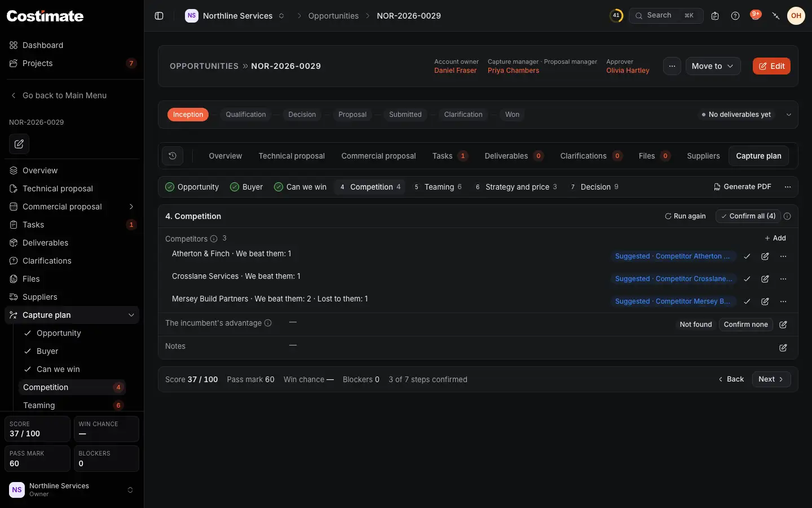Confirm the Atherton & Finch competitor checkmark
The width and height of the screenshot is (812, 508).
pos(747,256)
